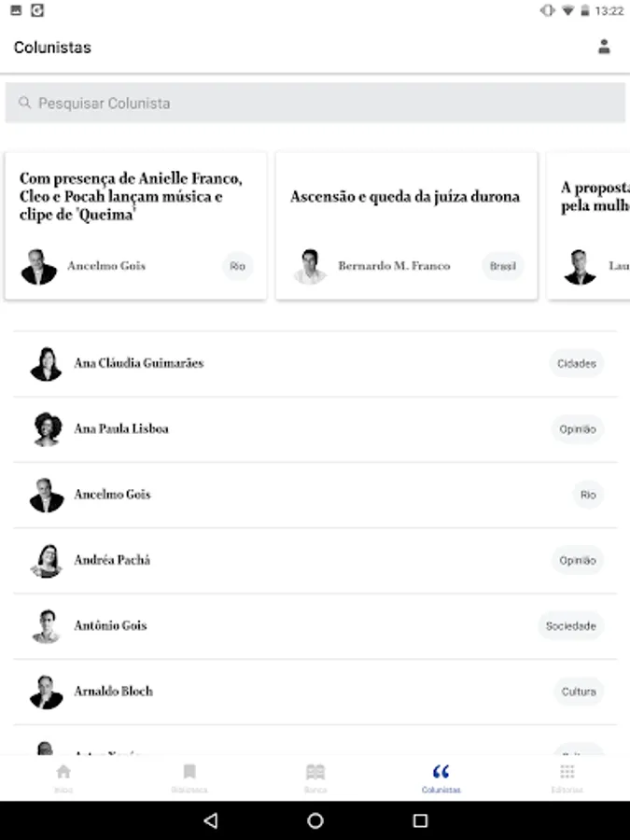This screenshot has height=840, width=630.
Task: Click the Pesquisar Colunista search field
Action: pyautogui.click(x=315, y=104)
